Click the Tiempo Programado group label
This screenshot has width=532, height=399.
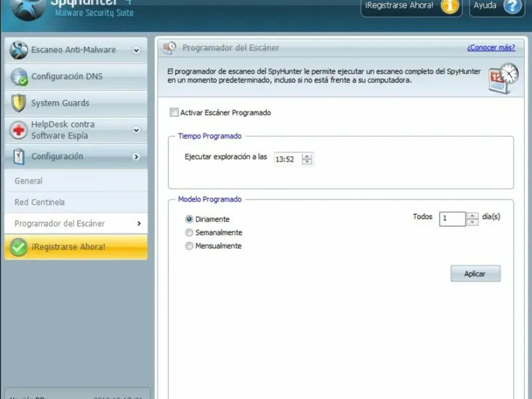(x=209, y=136)
